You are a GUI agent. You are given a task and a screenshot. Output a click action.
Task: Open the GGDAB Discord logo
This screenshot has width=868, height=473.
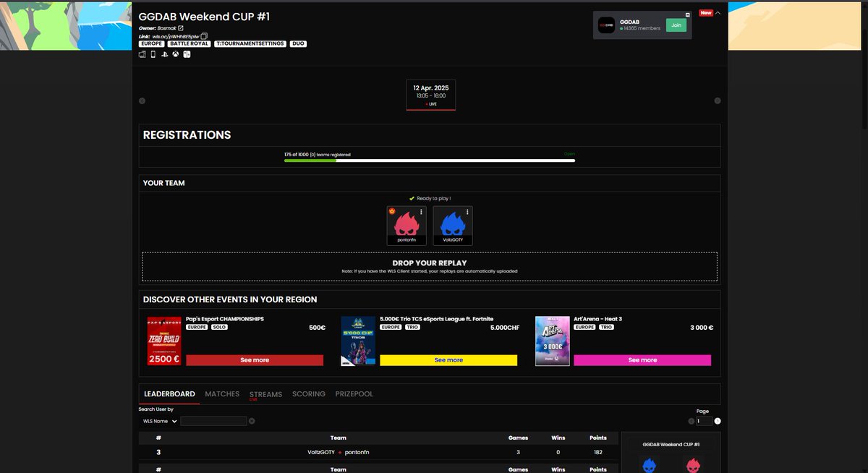pos(606,25)
